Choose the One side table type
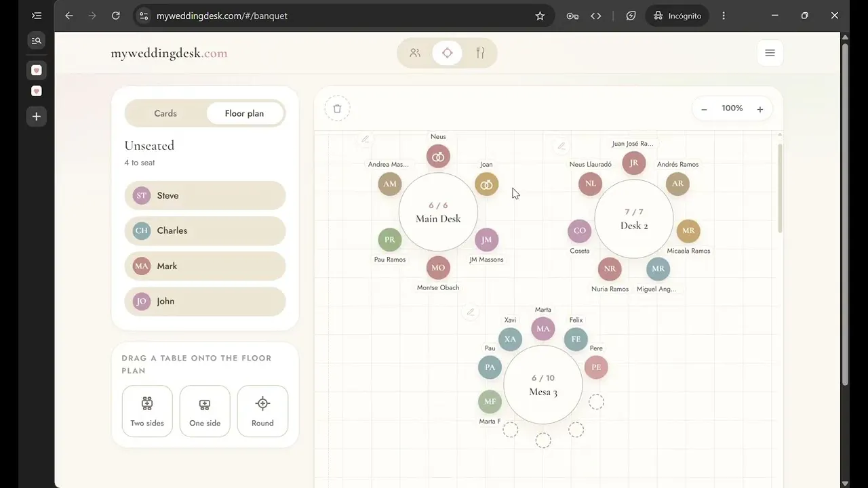 click(205, 411)
